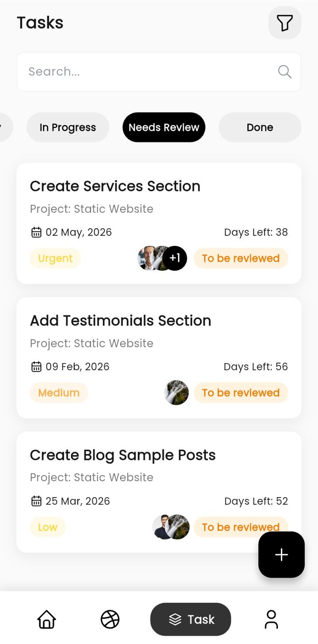The width and height of the screenshot is (318, 644).
Task: Tap the search magnifier icon
Action: point(285,72)
